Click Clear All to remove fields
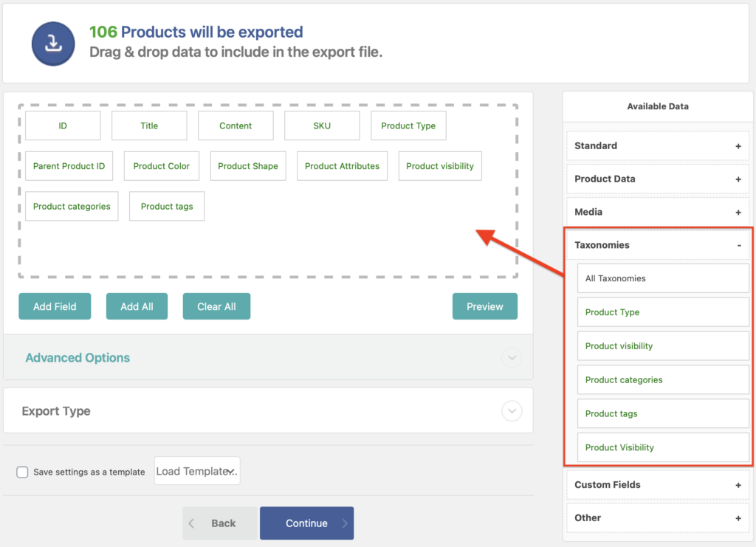Viewport: 756px width, 547px height. (x=216, y=306)
